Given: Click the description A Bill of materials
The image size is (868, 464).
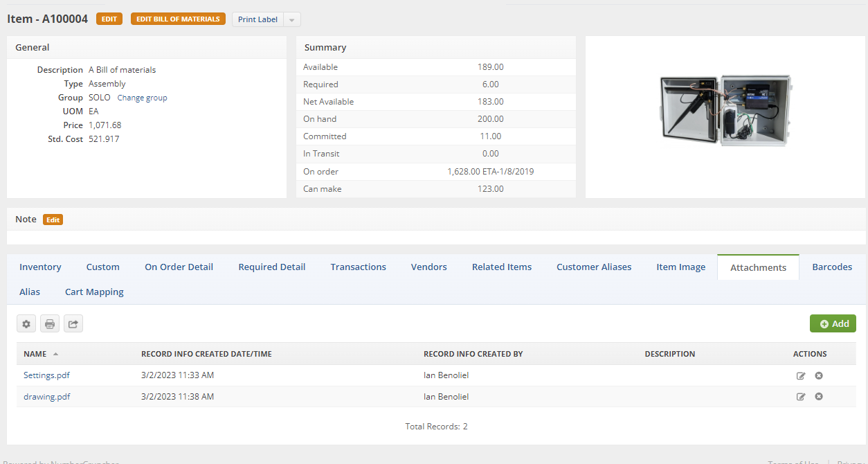Looking at the screenshot, I should tap(122, 70).
